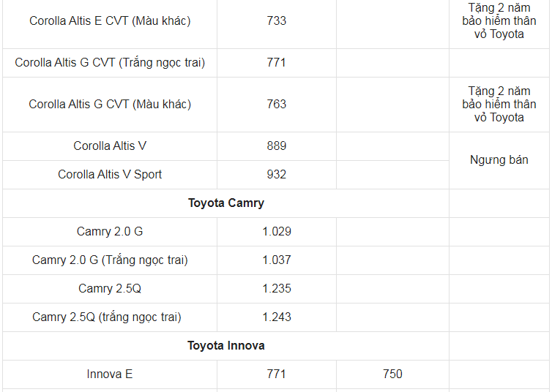This screenshot has height=392, width=552.
Task: Click the discounted price 750 cell
Action: tap(392, 374)
